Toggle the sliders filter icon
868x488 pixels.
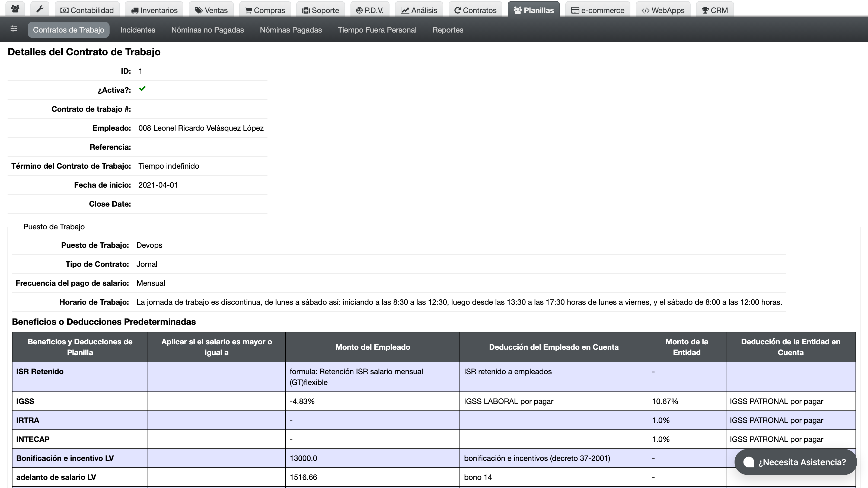tap(14, 29)
